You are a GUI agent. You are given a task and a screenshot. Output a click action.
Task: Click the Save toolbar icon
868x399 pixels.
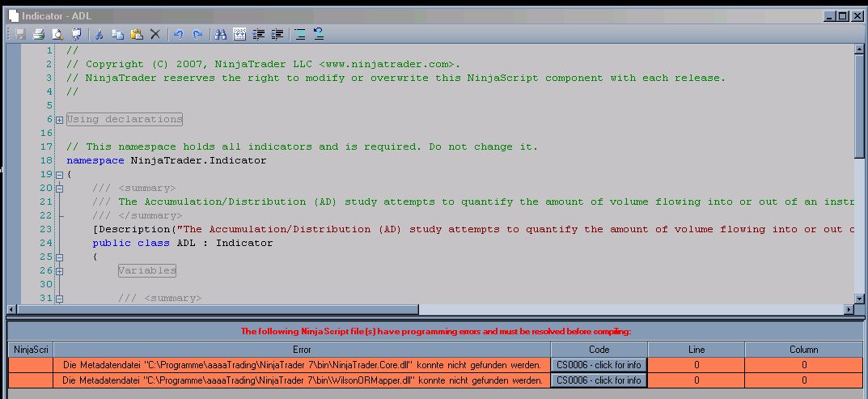coord(20,34)
